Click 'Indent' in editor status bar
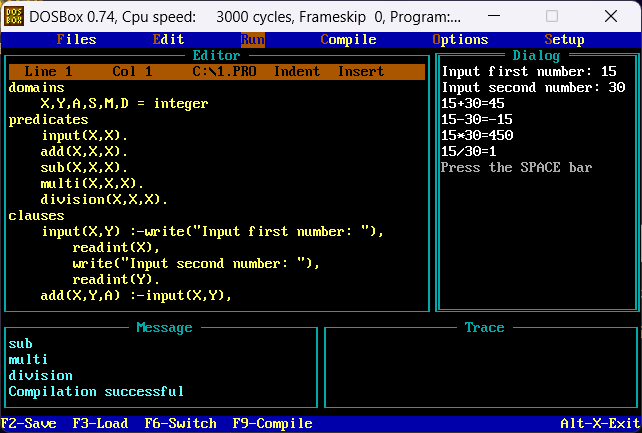The height and width of the screenshot is (433, 642). pyautogui.click(x=297, y=72)
